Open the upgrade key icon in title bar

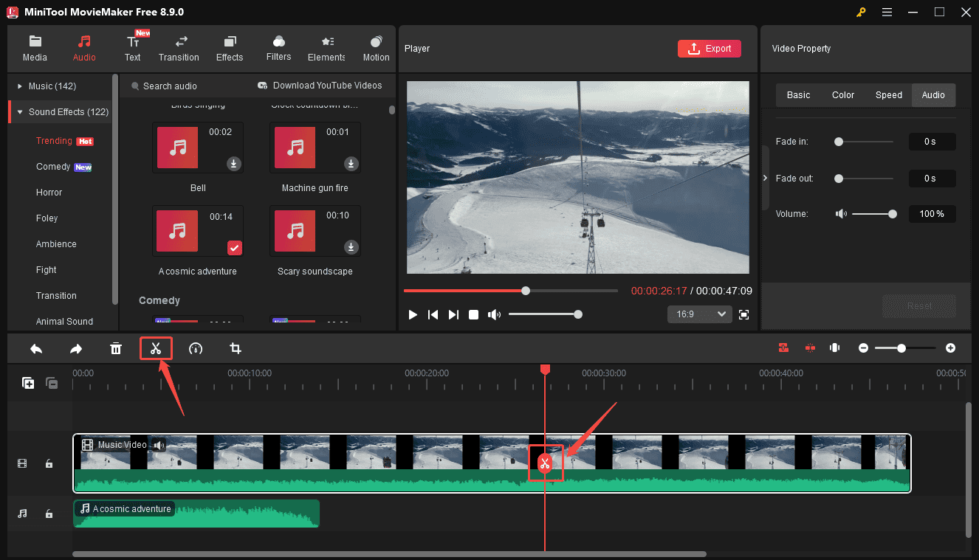tap(861, 12)
